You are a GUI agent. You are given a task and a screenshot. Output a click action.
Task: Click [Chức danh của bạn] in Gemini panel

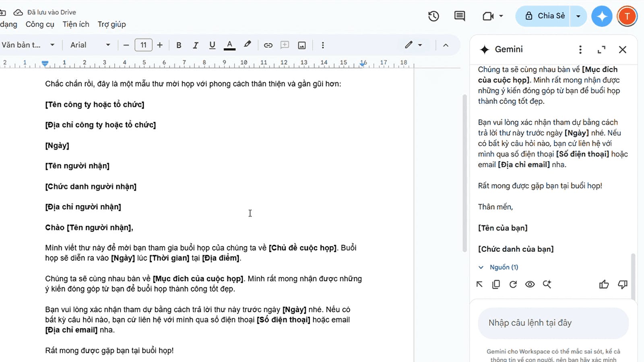(516, 249)
